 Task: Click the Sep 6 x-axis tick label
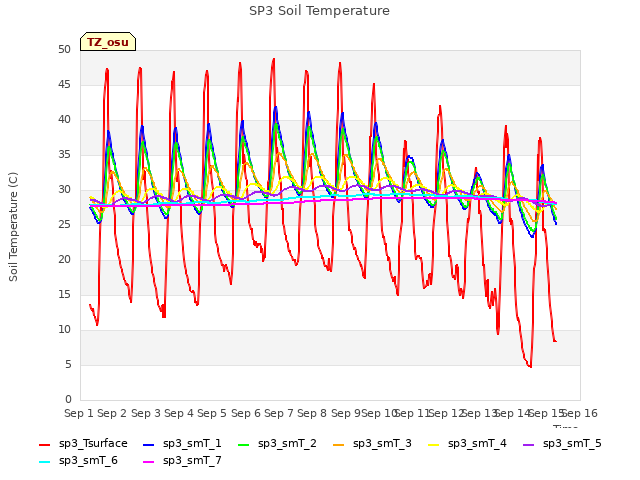coord(246,413)
